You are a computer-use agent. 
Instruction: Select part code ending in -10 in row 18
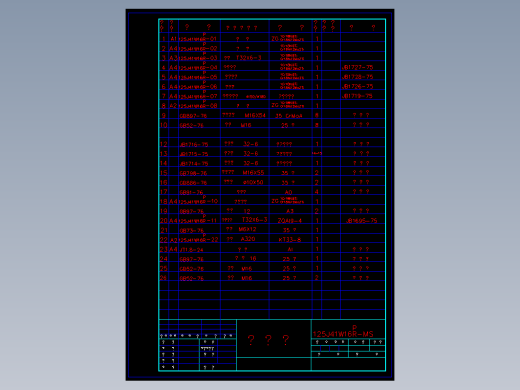pos(199,200)
